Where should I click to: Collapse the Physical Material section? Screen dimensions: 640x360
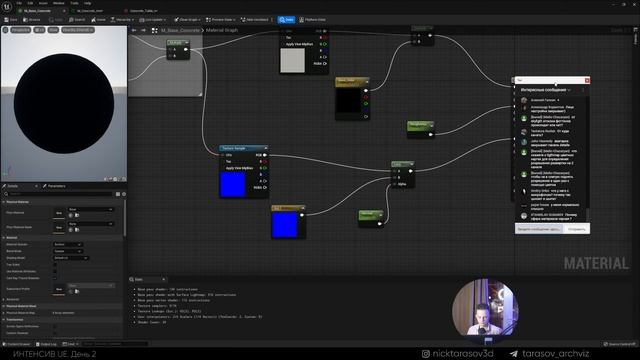[4, 202]
